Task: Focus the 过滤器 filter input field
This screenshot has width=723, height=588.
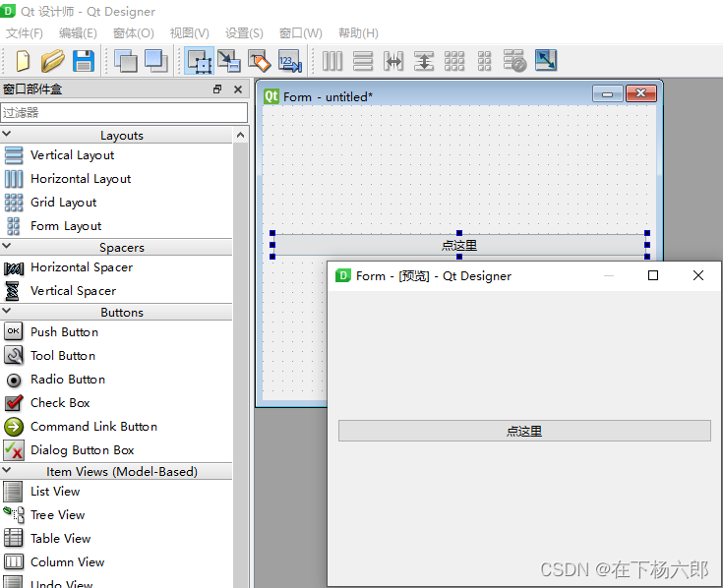Action: pos(124,113)
